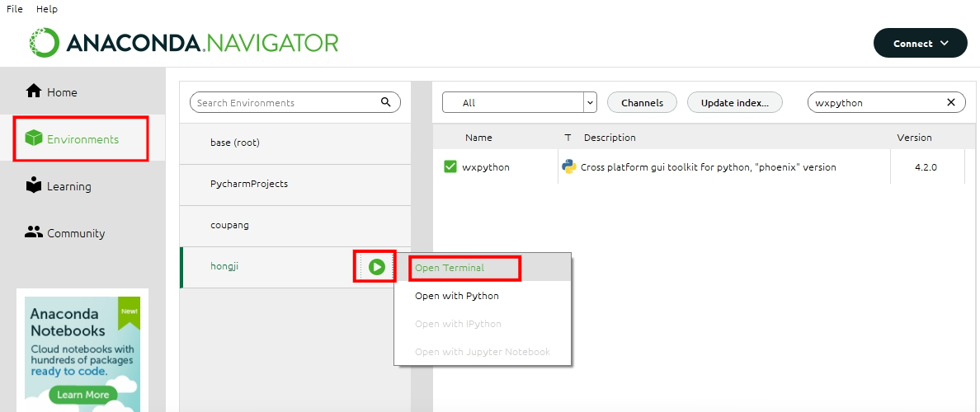980x412 pixels.
Task: Select the base (root) environment
Action: click(x=295, y=143)
